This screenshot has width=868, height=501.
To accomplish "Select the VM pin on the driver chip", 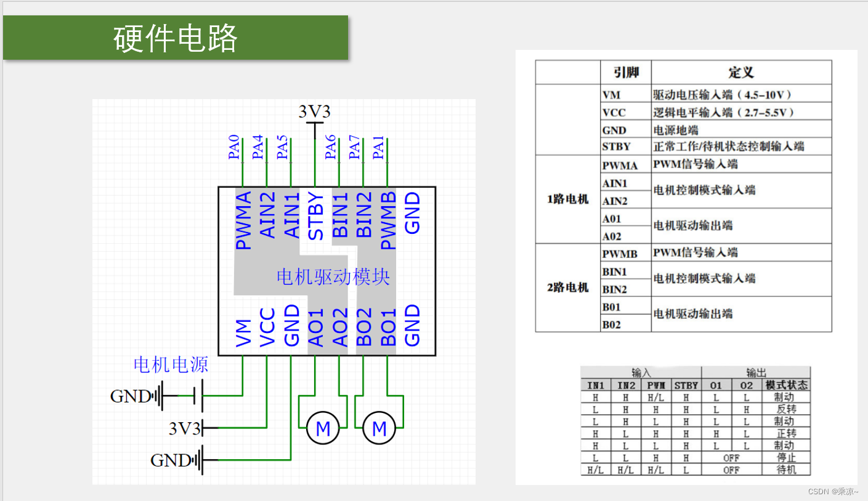I will [x=244, y=332].
